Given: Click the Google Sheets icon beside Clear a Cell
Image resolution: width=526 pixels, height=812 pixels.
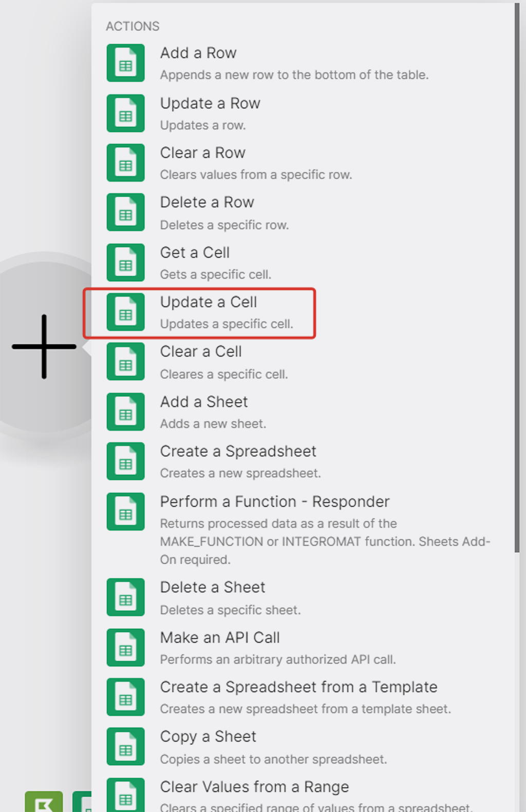Looking at the screenshot, I should tap(125, 362).
